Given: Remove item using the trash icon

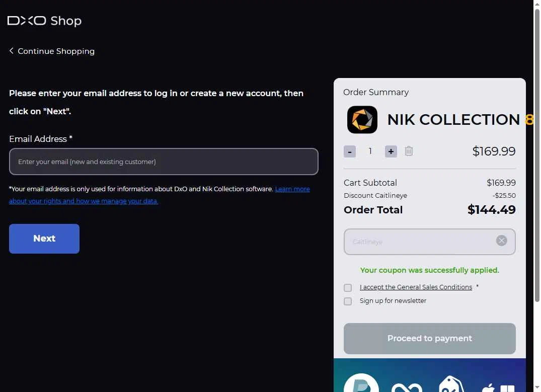Looking at the screenshot, I should [x=409, y=151].
